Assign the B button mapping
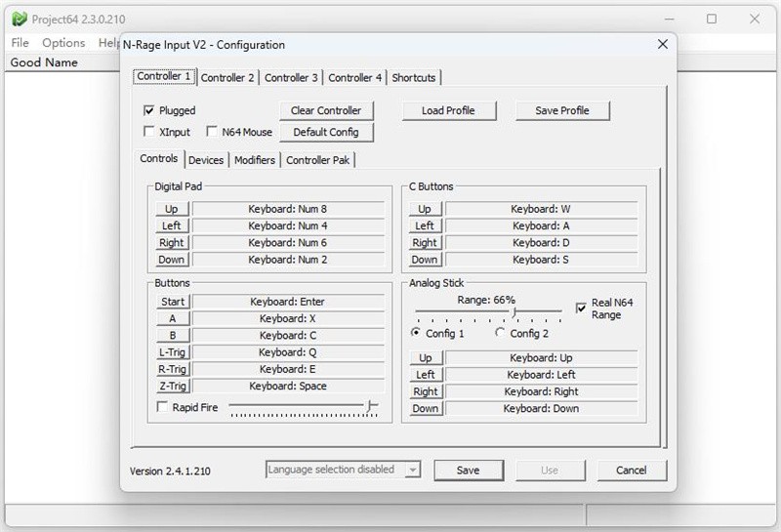Viewport: 781px width, 532px height. click(x=173, y=335)
